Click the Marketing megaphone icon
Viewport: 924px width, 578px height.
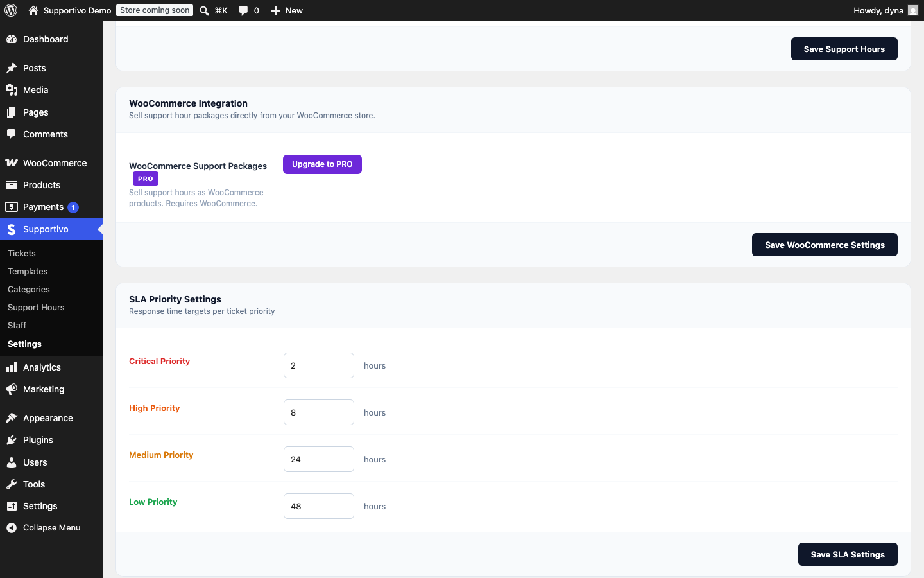coord(12,389)
